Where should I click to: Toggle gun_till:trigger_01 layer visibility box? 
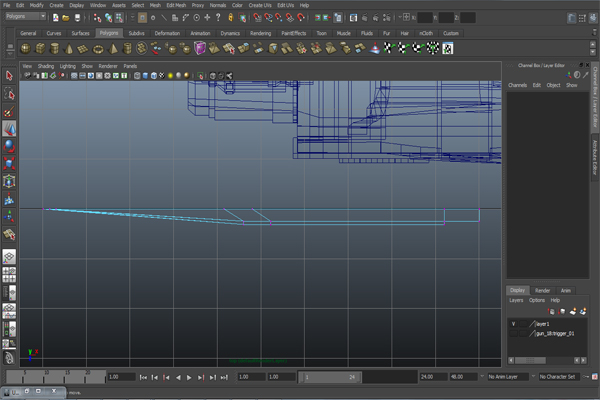pos(513,334)
